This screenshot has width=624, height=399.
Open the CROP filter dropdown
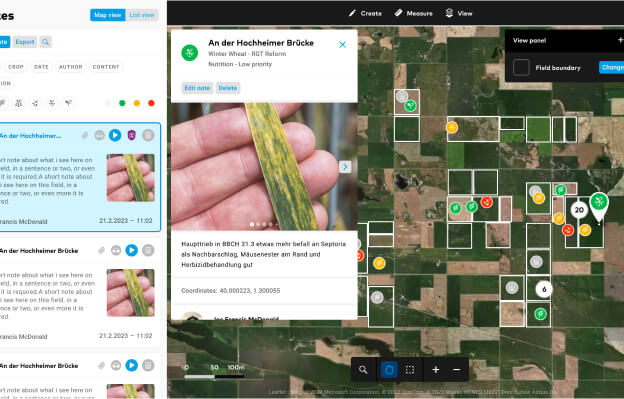click(16, 67)
